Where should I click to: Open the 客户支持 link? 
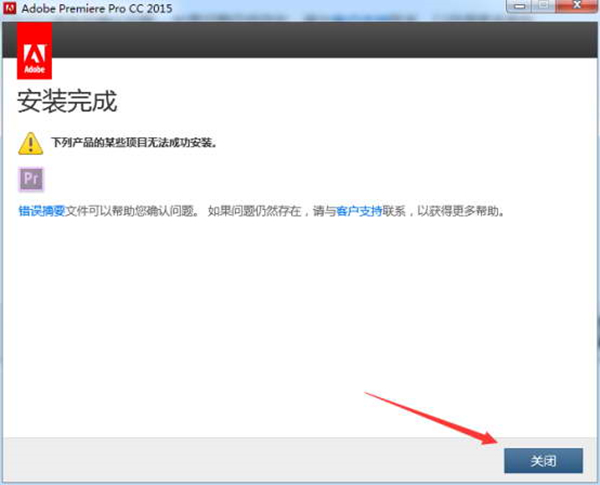(359, 211)
